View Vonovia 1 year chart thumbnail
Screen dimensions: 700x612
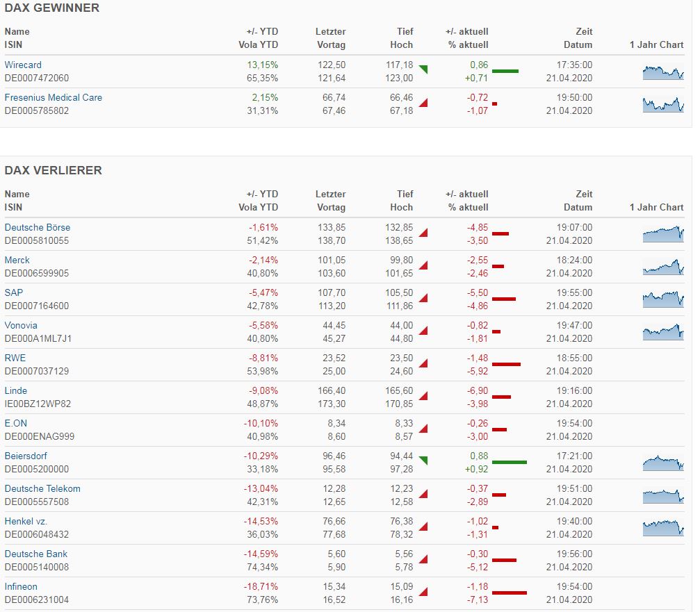(663, 332)
